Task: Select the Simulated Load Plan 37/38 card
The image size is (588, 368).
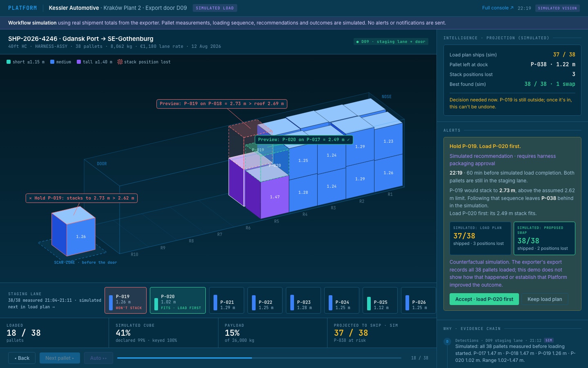Action: [x=480, y=238]
